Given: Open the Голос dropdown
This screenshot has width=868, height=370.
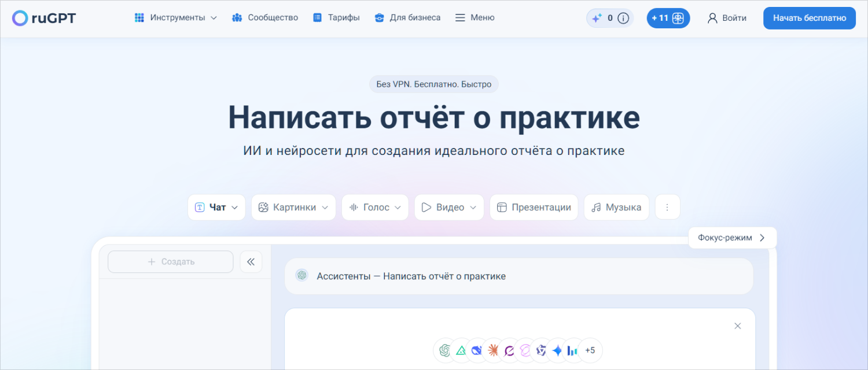Looking at the screenshot, I should pyautogui.click(x=375, y=208).
